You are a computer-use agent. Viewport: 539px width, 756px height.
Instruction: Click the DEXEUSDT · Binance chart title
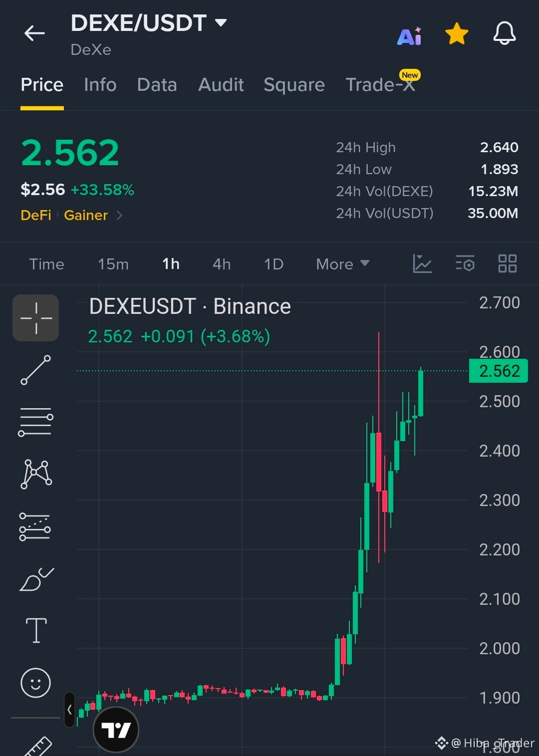pyautogui.click(x=190, y=306)
